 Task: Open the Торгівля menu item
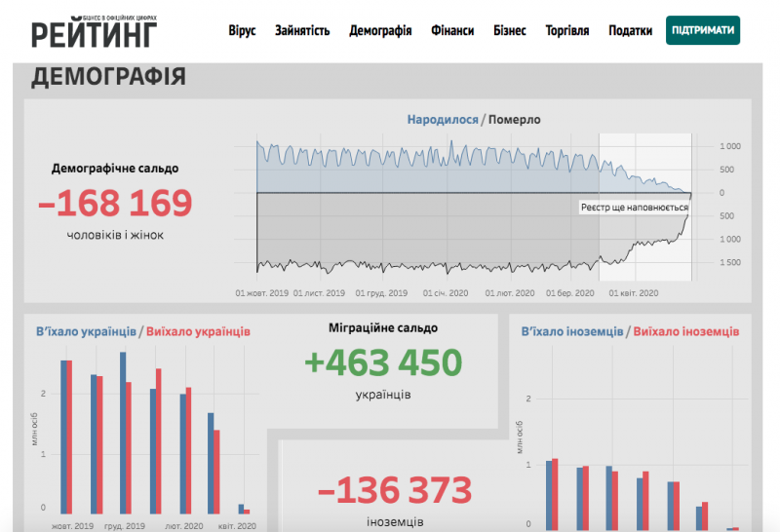pos(567,31)
